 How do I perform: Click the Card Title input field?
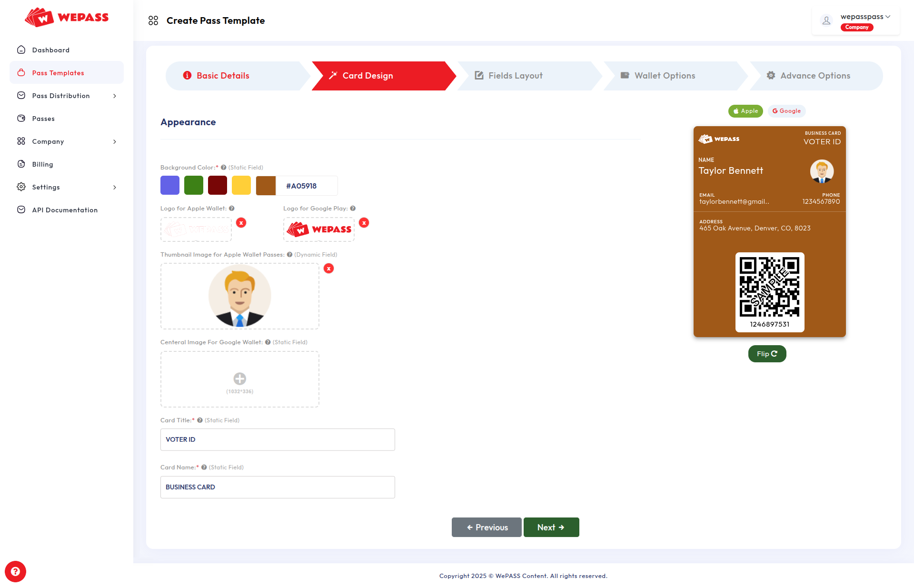(x=278, y=439)
